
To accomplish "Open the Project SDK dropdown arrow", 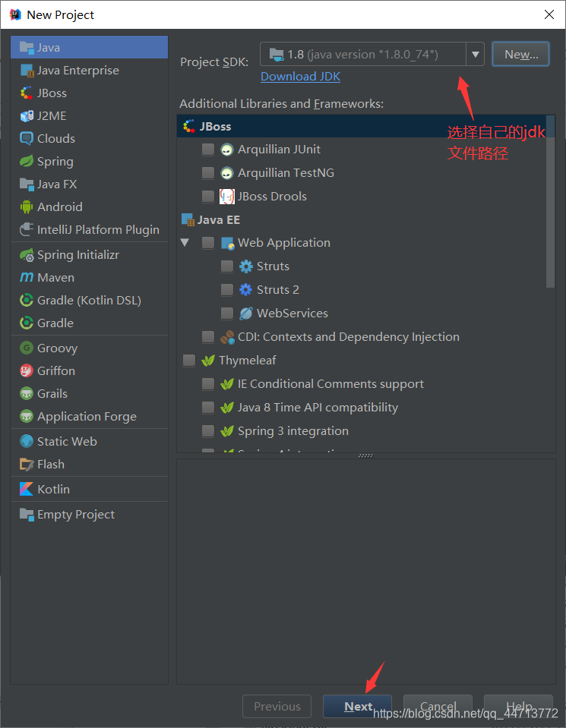I will pyautogui.click(x=475, y=55).
